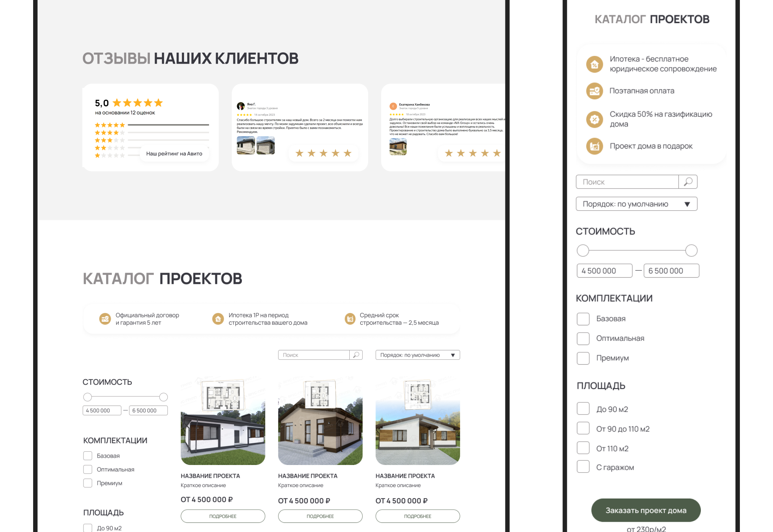Open the mobile Порядок: по умолчанию dropdown
The image size is (773, 532).
636,204
